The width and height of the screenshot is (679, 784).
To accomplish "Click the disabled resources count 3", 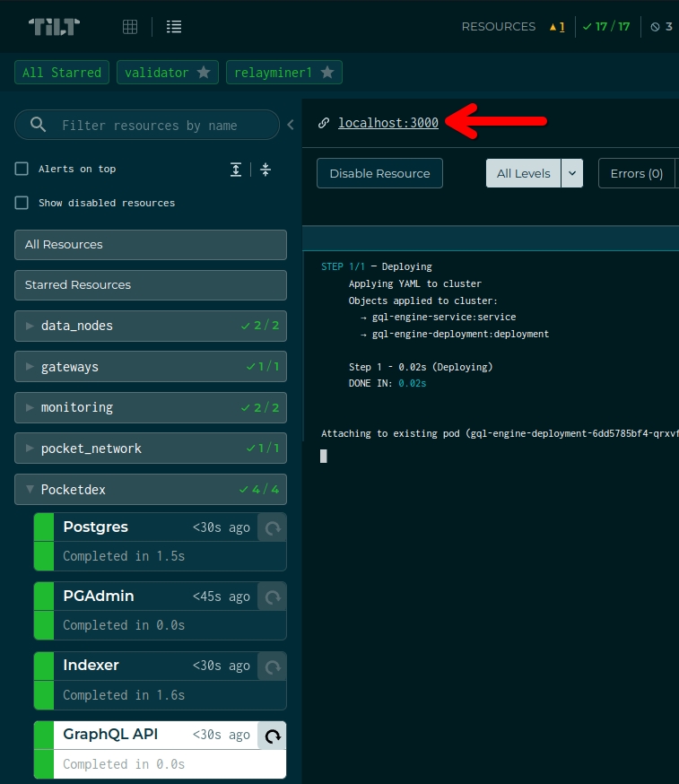I will (x=661, y=27).
